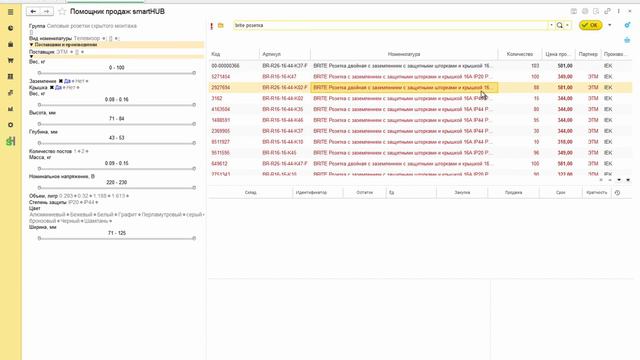Screen dimensions: 640x360
Task: Collapse the Поставщики и производители section
Action: tap(31, 44)
